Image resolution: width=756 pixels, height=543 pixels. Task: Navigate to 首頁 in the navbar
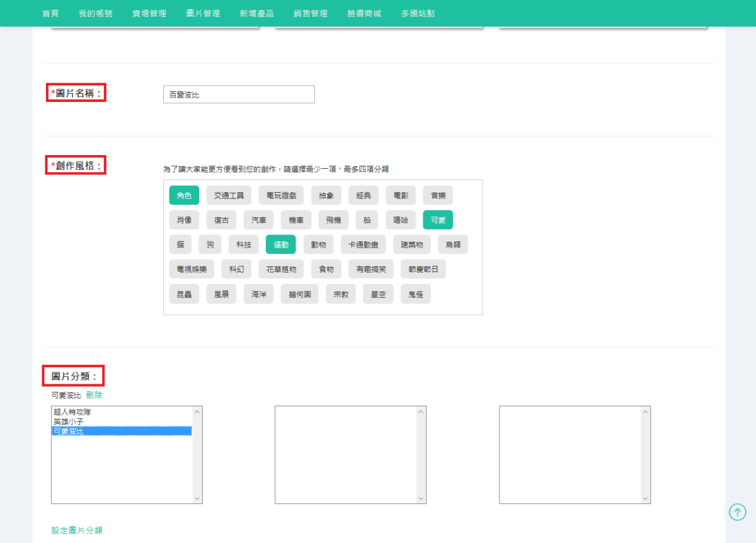tap(50, 13)
